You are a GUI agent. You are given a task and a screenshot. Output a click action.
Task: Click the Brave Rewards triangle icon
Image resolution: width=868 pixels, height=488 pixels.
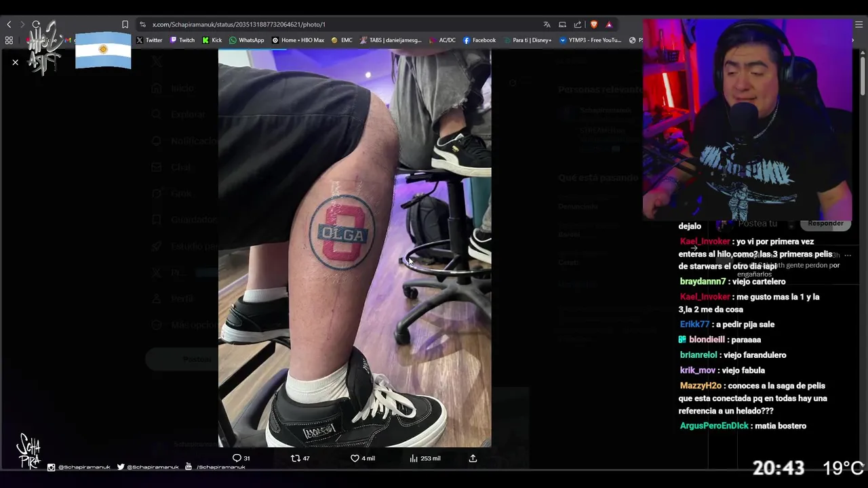[609, 24]
